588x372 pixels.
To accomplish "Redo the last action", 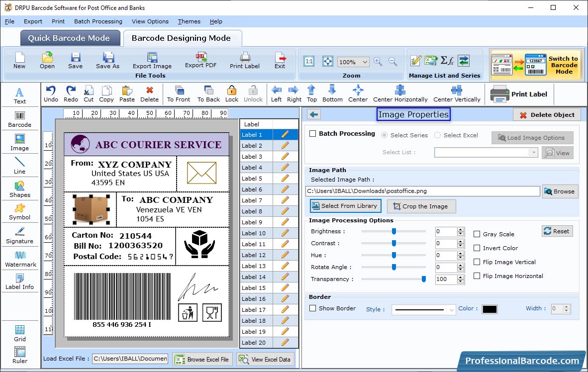I will pos(71,94).
